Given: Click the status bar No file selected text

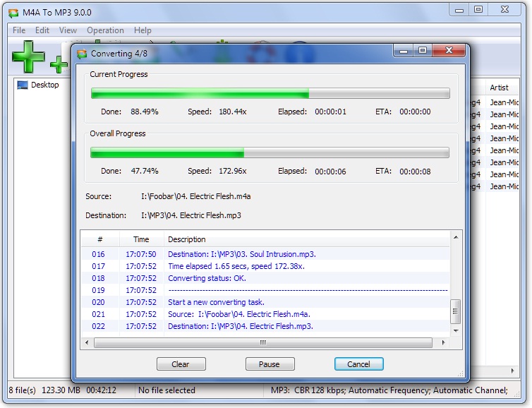Looking at the screenshot, I should pyautogui.click(x=167, y=390).
